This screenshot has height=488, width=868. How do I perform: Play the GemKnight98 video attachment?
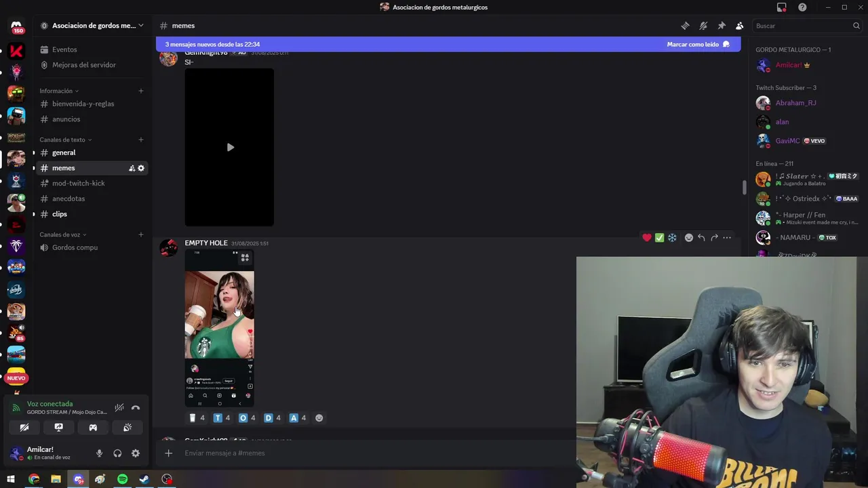[230, 147]
